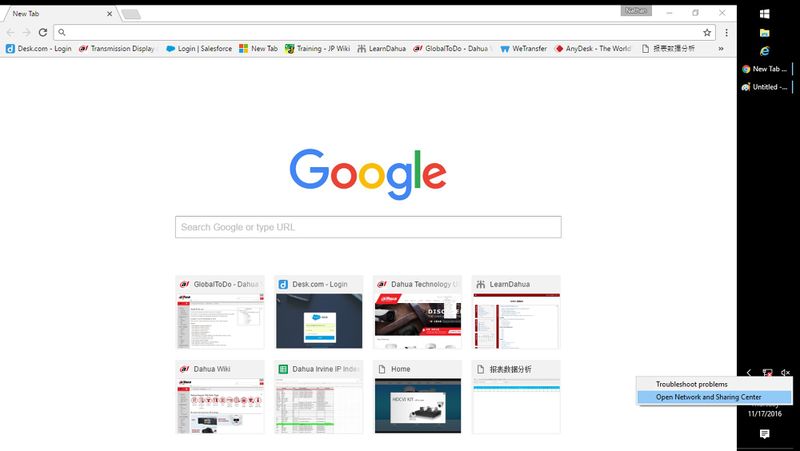800x451 pixels.
Task: Open the WeTransfer bookmark
Action: [523, 48]
